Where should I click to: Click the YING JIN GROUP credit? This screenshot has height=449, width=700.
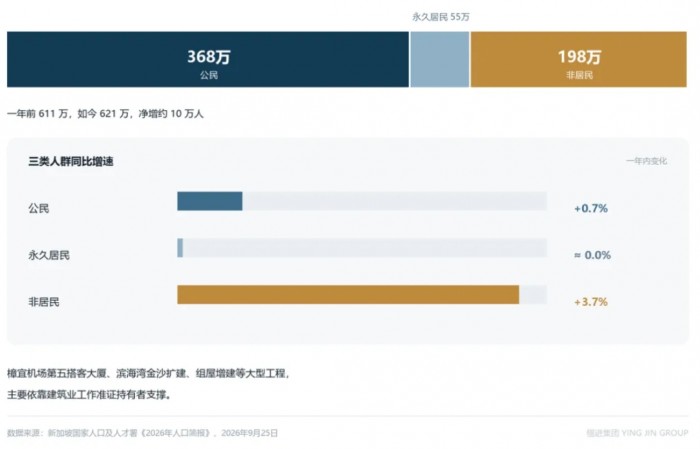click(x=637, y=433)
